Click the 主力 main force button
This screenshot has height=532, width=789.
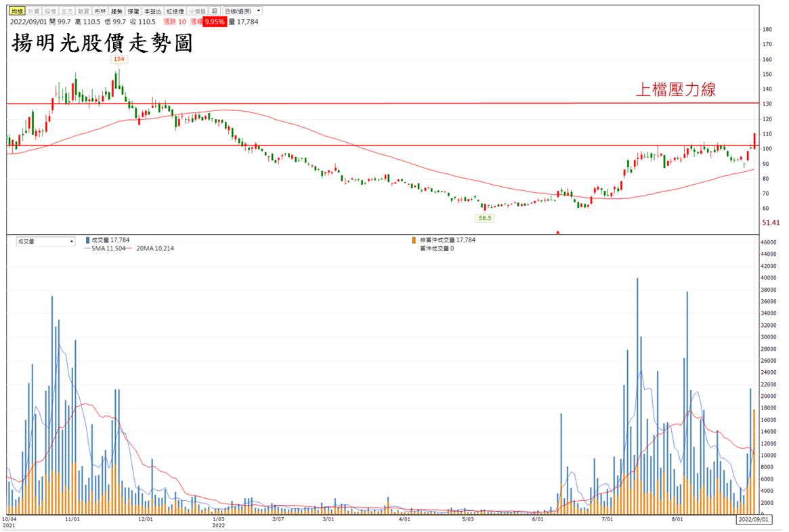67,11
